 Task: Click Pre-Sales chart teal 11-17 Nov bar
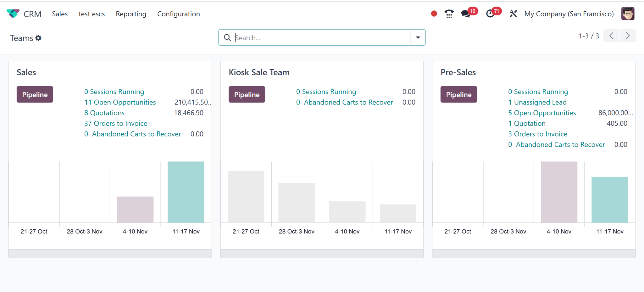610,199
